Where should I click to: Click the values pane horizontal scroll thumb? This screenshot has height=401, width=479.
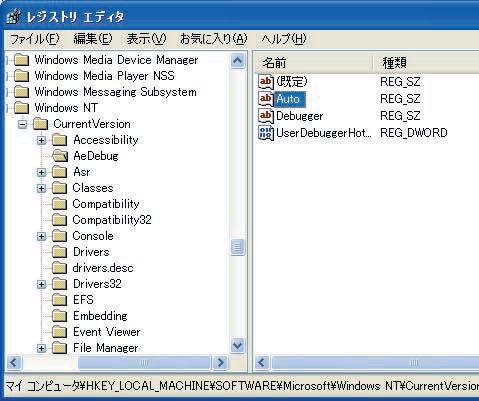tap(375, 362)
